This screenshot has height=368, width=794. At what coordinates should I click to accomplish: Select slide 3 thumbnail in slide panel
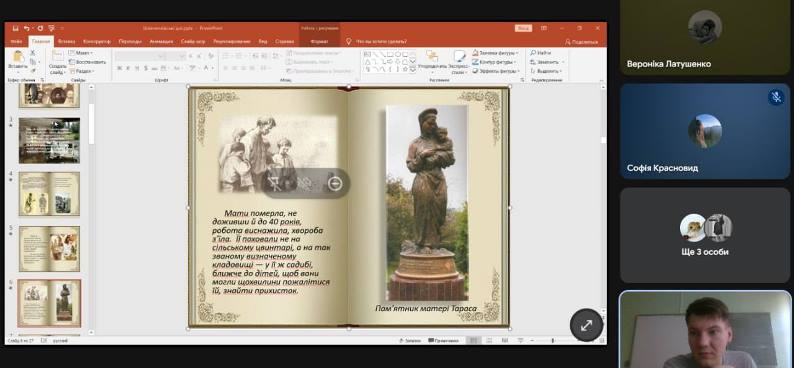50,141
